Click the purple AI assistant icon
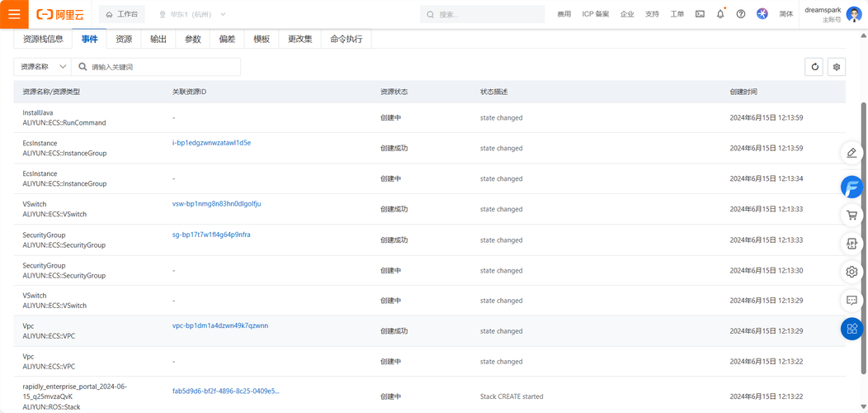The width and height of the screenshot is (868, 413). [762, 14]
